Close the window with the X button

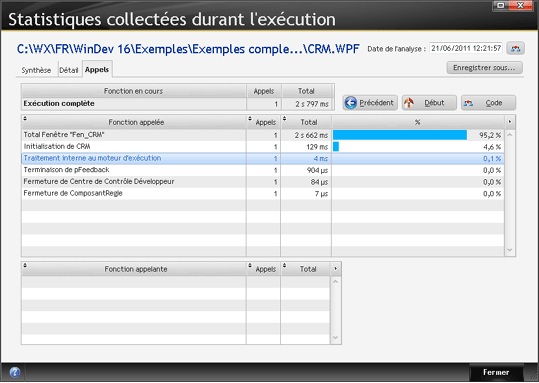tap(521, 6)
